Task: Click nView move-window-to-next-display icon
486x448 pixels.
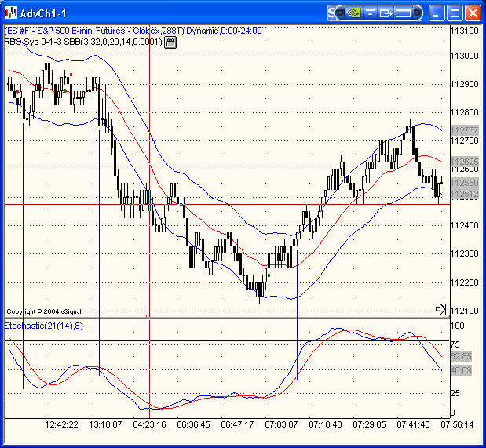Action: click(x=387, y=13)
